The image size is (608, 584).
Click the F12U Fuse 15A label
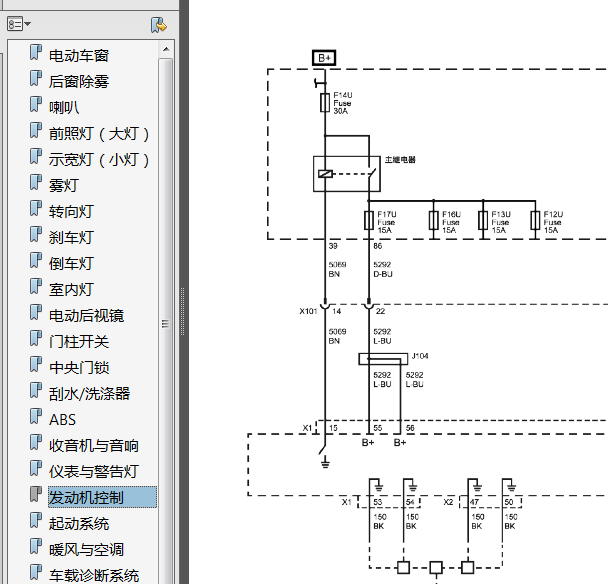point(553,222)
